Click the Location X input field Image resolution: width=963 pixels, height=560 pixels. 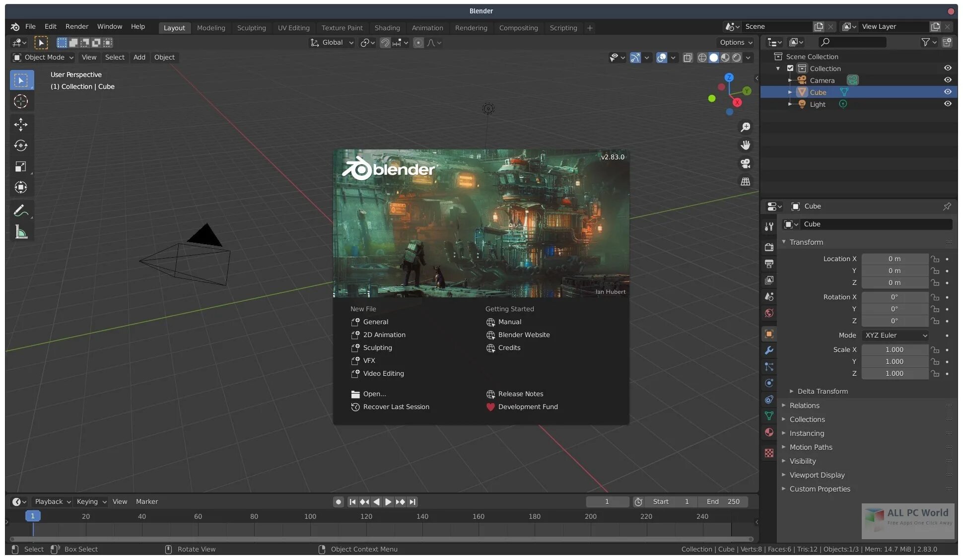pyautogui.click(x=893, y=259)
